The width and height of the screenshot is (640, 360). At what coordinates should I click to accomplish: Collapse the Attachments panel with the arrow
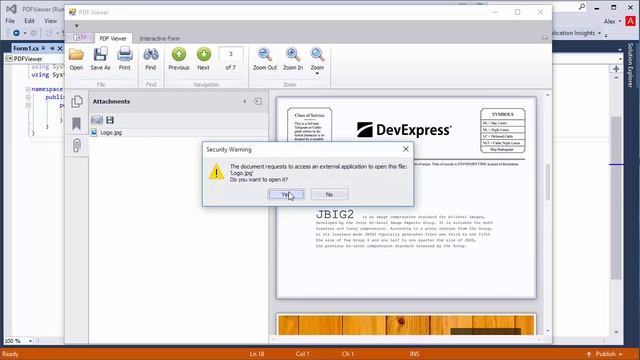(x=244, y=101)
